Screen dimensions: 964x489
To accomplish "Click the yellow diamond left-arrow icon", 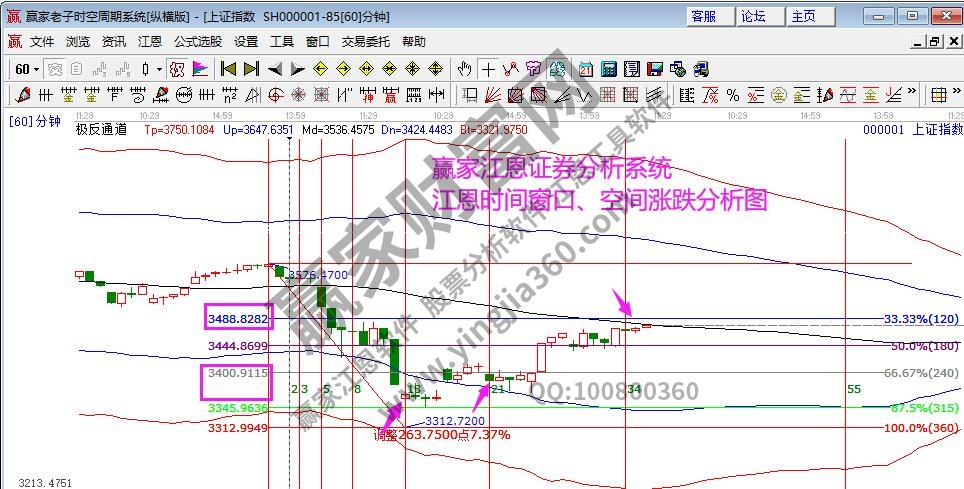I will pyautogui.click(x=322, y=69).
